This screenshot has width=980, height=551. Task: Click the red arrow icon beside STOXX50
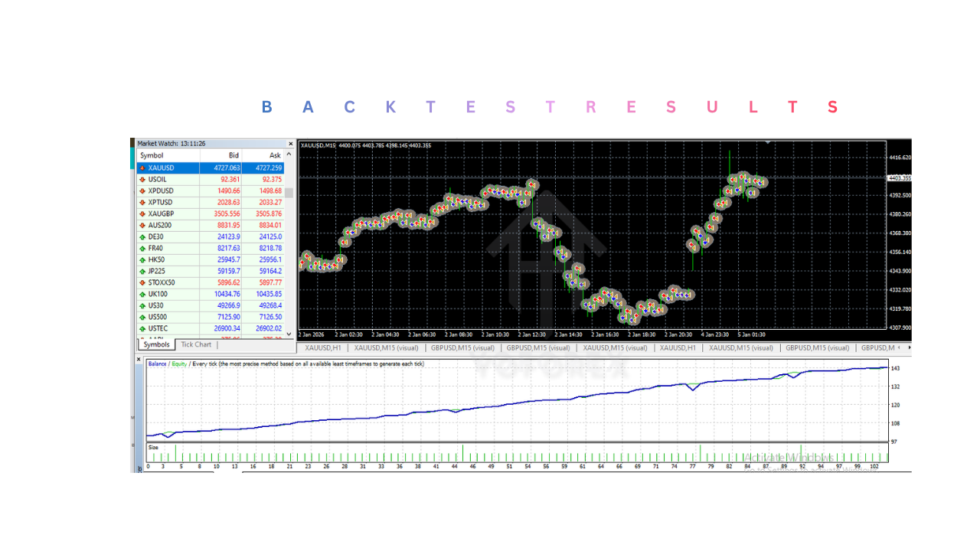coord(142,282)
